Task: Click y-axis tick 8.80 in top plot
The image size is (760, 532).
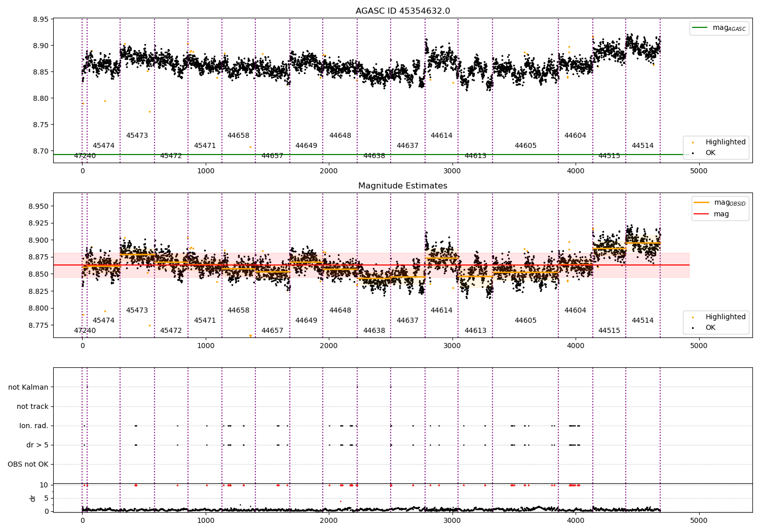Action: pos(41,98)
